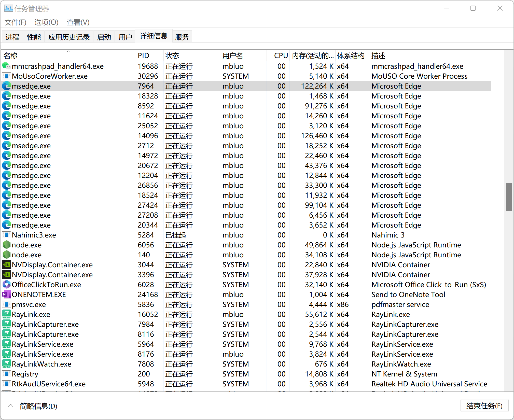
Task: Select the 'NT Kernel & System' description
Action: 404,374
